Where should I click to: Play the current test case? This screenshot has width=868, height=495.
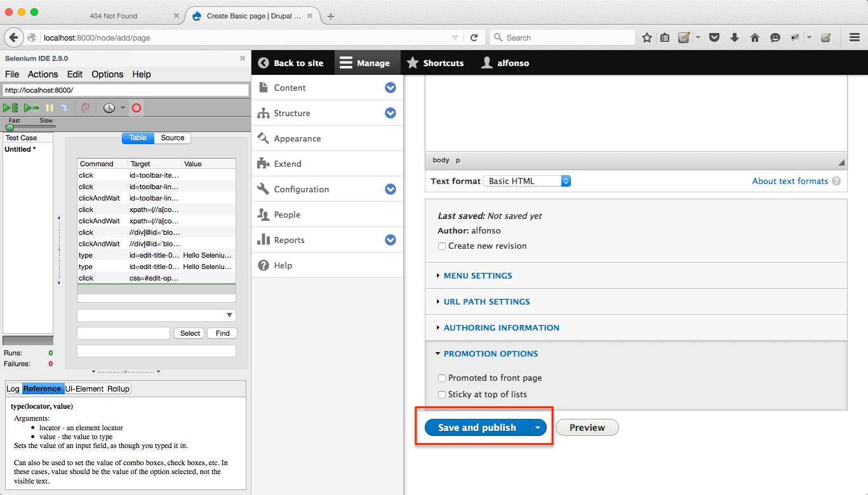pyautogui.click(x=32, y=108)
